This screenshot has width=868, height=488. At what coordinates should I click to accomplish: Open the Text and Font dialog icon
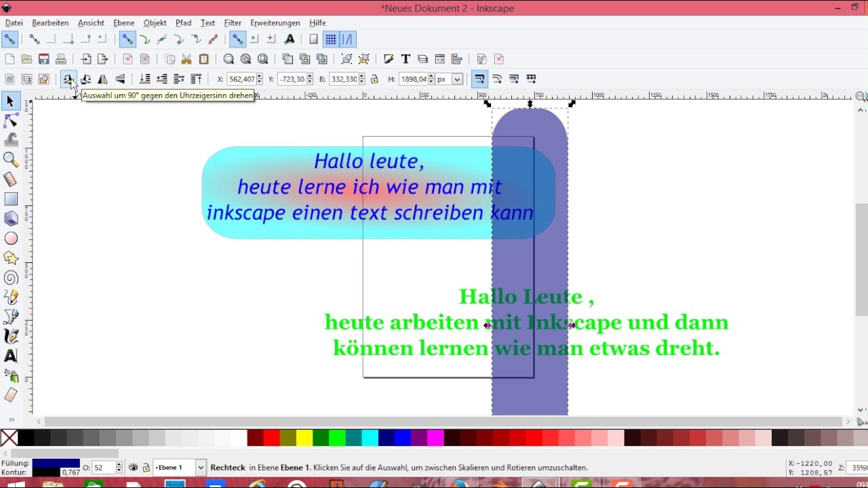(406, 59)
